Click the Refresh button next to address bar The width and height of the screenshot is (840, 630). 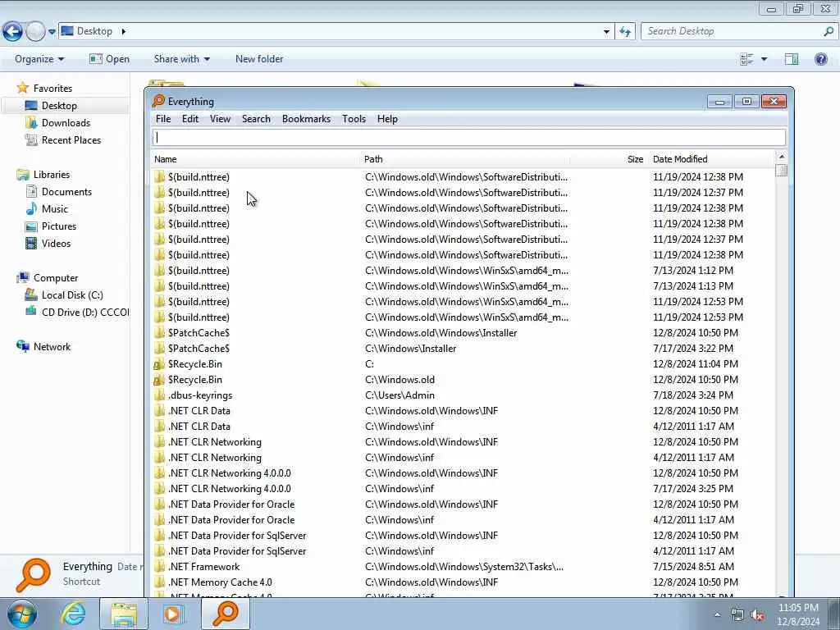coord(625,32)
